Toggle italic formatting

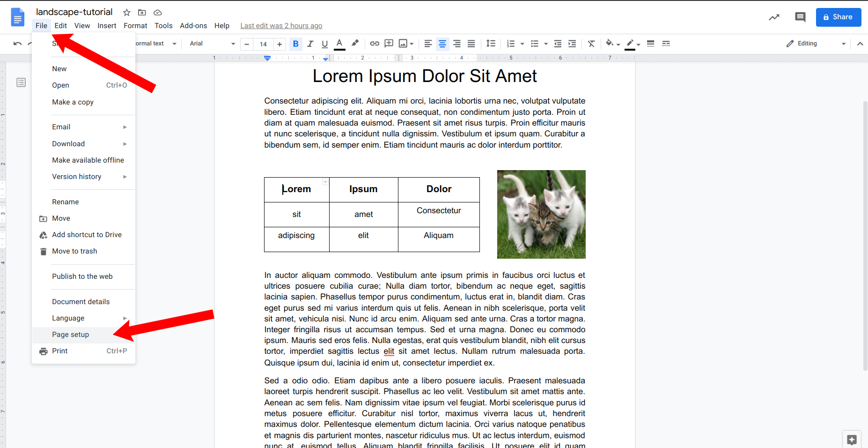[310, 44]
